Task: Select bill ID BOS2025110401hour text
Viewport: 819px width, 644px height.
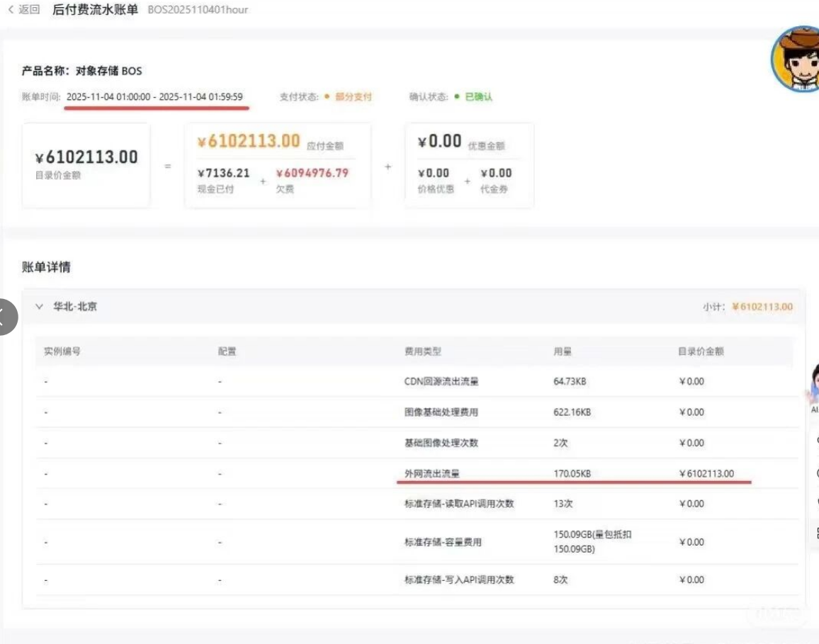Action: (x=198, y=9)
